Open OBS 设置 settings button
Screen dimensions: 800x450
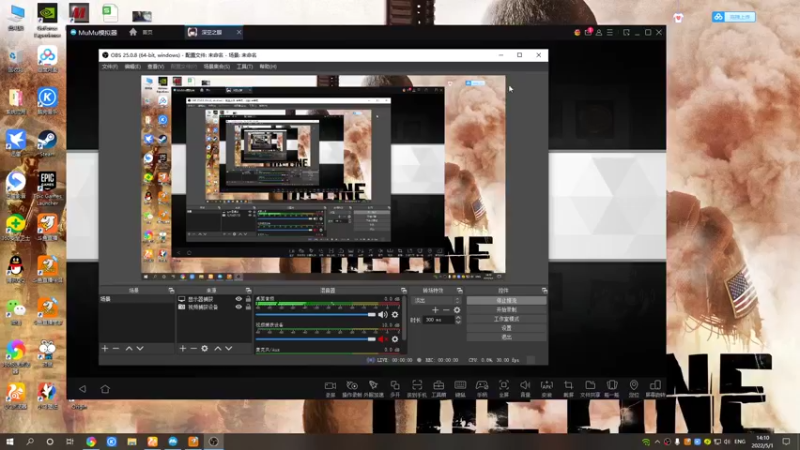506,328
